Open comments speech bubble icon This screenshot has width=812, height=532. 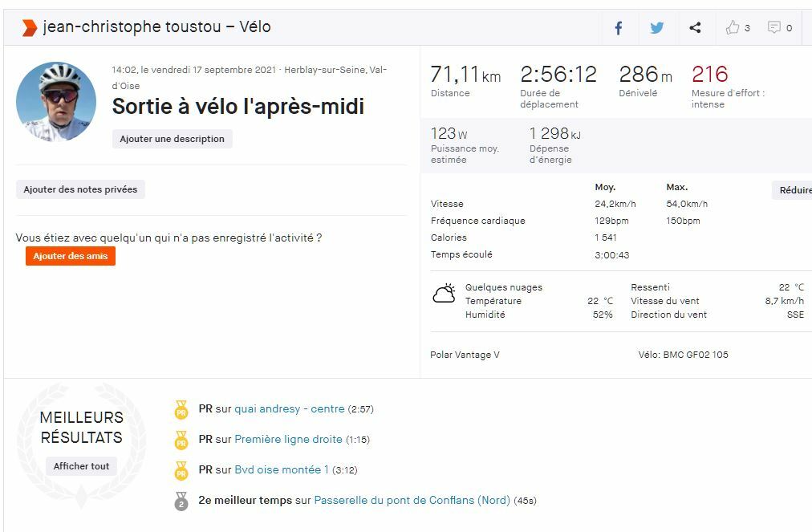tap(774, 28)
